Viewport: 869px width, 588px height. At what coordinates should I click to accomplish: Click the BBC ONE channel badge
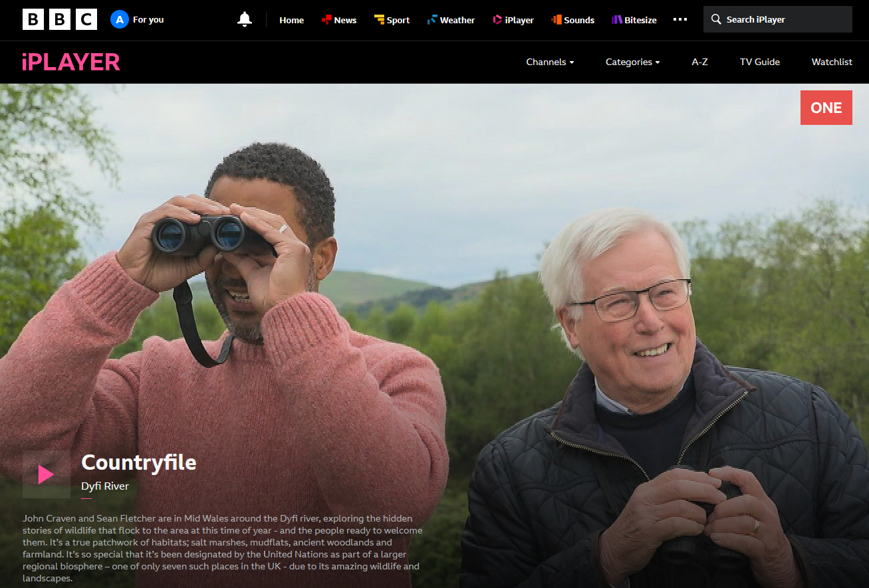[x=826, y=108]
